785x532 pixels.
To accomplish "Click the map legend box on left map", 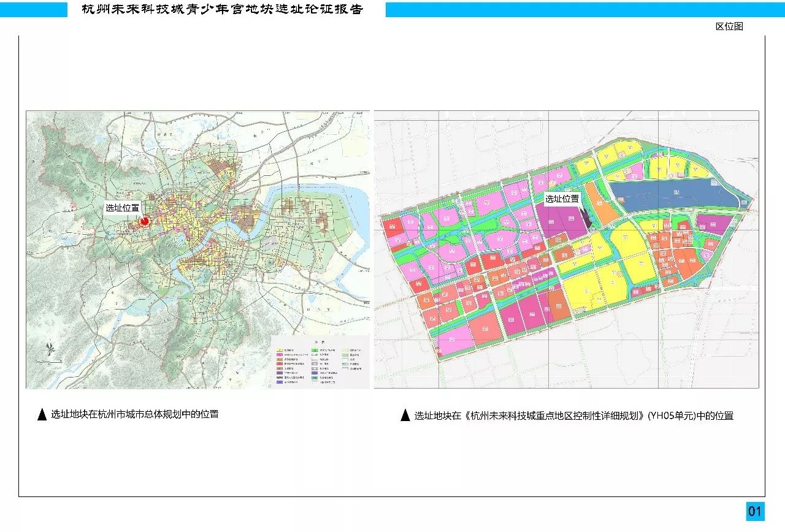I will pos(320,362).
